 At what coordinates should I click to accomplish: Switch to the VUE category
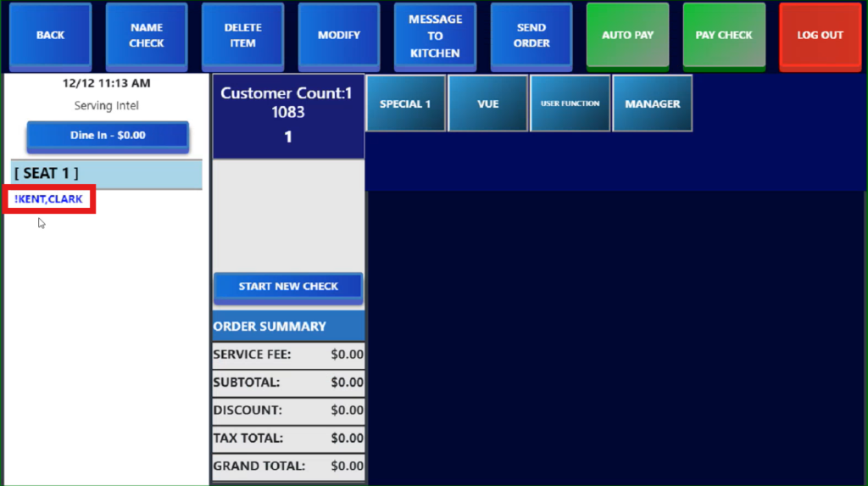pyautogui.click(x=487, y=103)
